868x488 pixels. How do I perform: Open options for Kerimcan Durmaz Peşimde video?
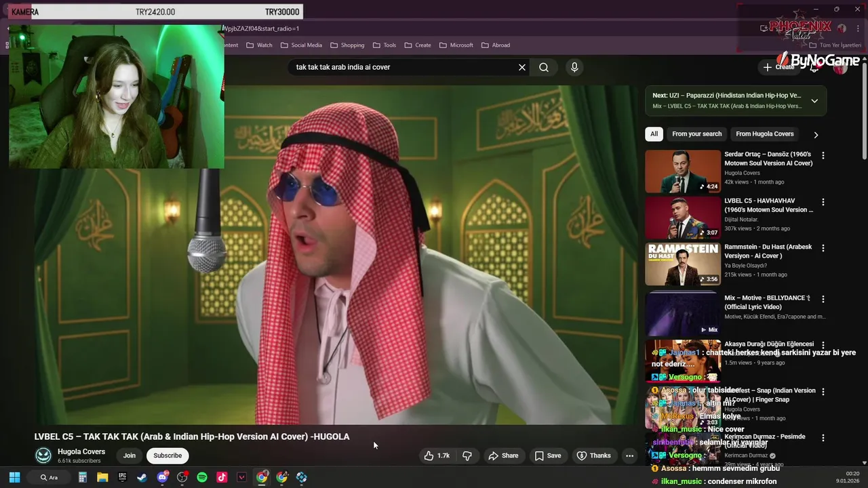point(823,439)
